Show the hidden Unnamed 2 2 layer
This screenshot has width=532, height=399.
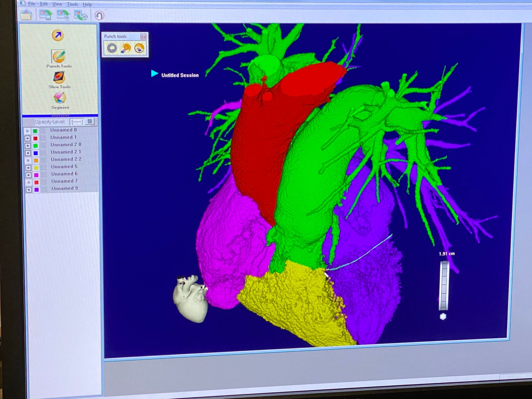tap(28, 160)
